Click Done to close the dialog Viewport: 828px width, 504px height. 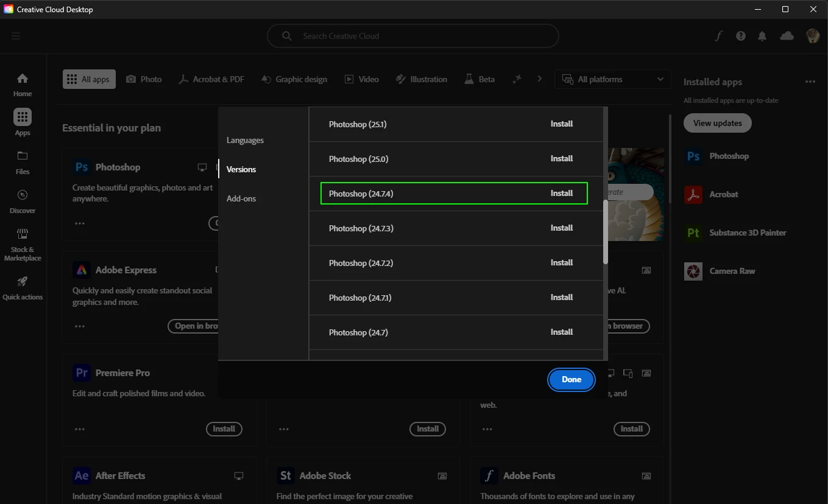571,379
